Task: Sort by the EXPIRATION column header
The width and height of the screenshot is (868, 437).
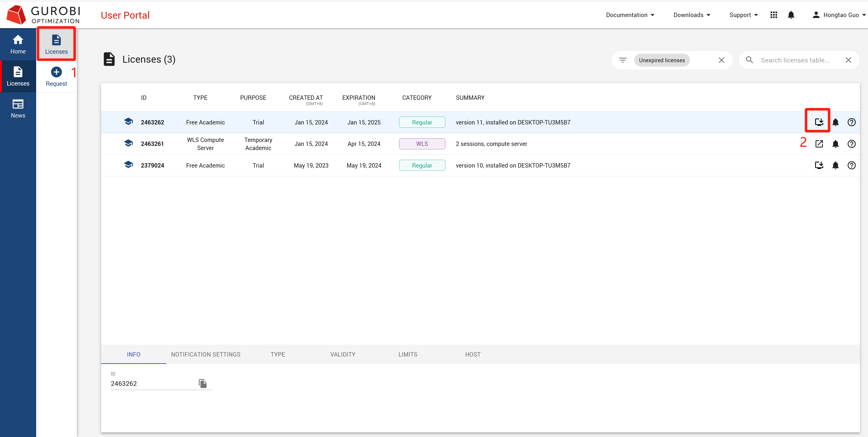Action: [359, 97]
